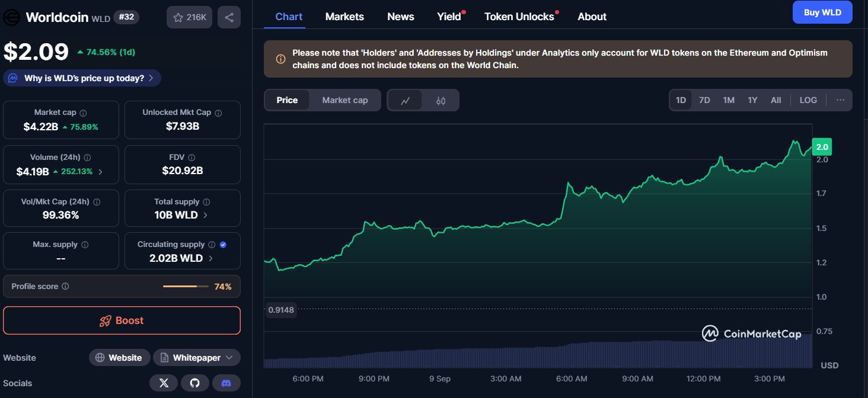Switch to line chart view
The height and width of the screenshot is (398, 868).
pos(406,101)
